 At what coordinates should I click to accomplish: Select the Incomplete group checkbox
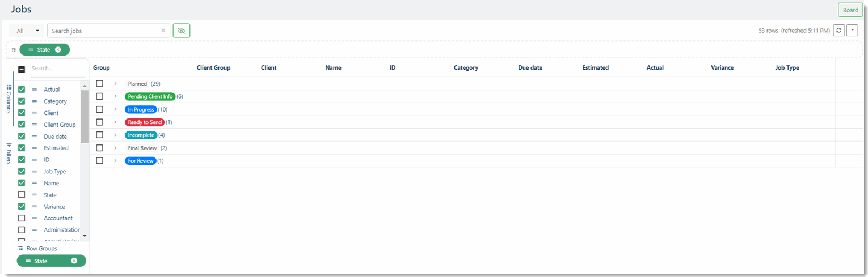(x=99, y=135)
